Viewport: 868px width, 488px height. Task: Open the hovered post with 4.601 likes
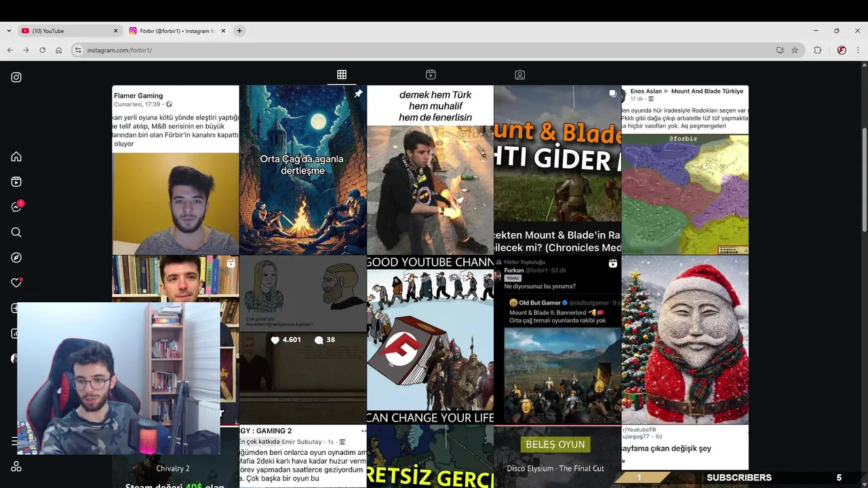pyautogui.click(x=303, y=340)
